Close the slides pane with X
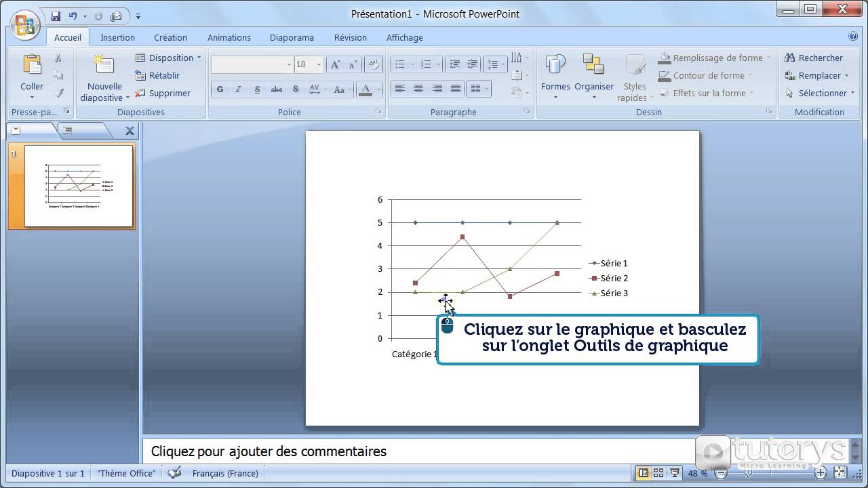This screenshot has height=488, width=868. [x=130, y=131]
